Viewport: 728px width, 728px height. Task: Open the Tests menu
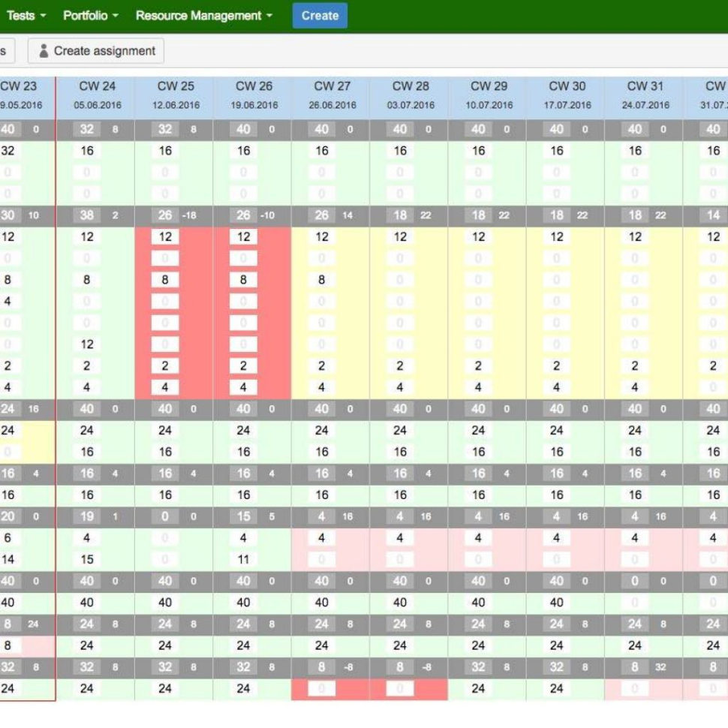tap(25, 15)
